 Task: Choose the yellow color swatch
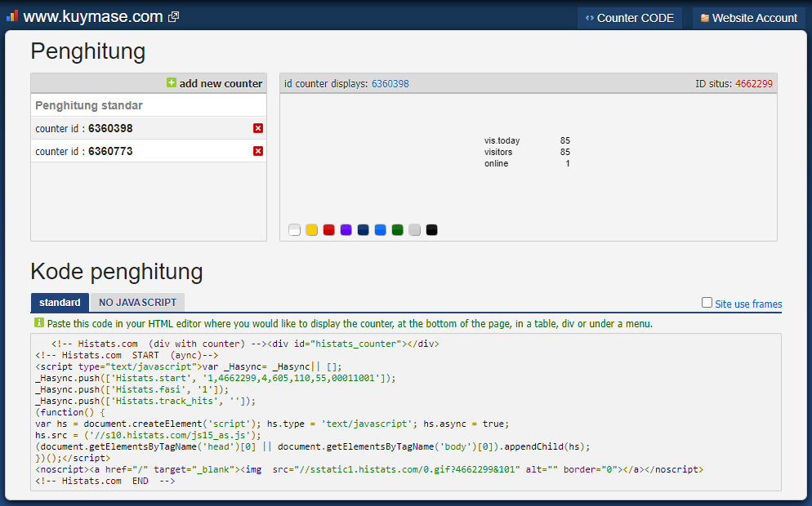(x=312, y=230)
